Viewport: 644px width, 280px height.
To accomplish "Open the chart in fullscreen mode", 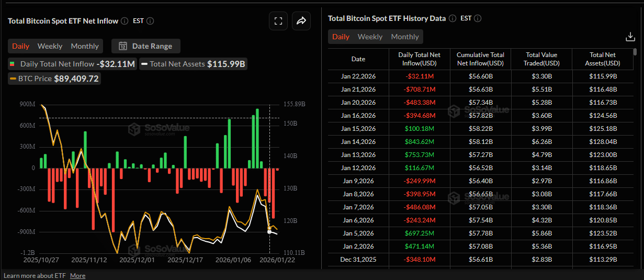I will click(278, 21).
